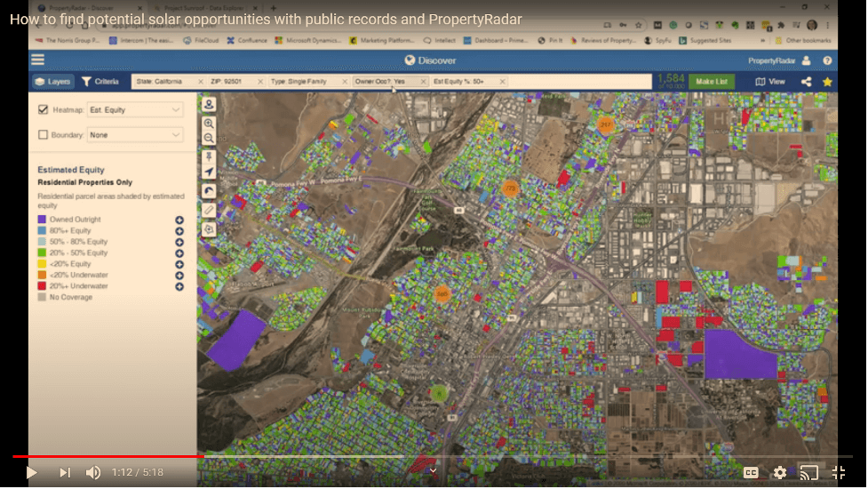Click the orange 778 cluster marker
Image resolution: width=868 pixels, height=489 pixels.
tap(510, 188)
